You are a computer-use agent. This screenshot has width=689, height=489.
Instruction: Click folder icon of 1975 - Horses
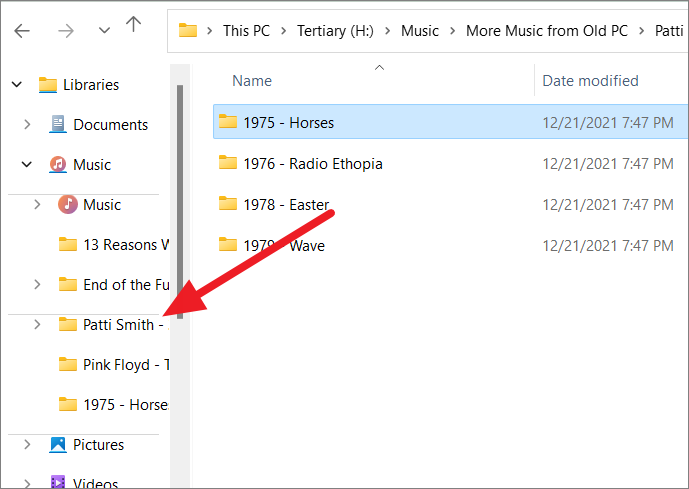click(228, 121)
